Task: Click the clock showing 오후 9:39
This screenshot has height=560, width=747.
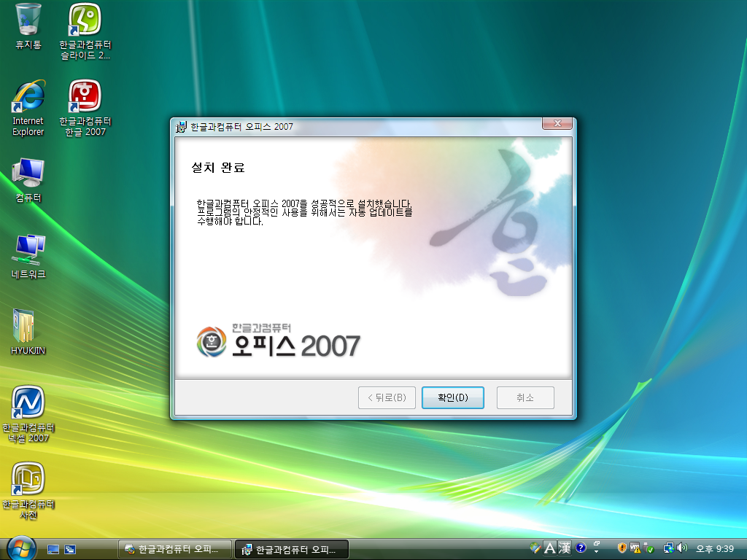Action: 715,549
